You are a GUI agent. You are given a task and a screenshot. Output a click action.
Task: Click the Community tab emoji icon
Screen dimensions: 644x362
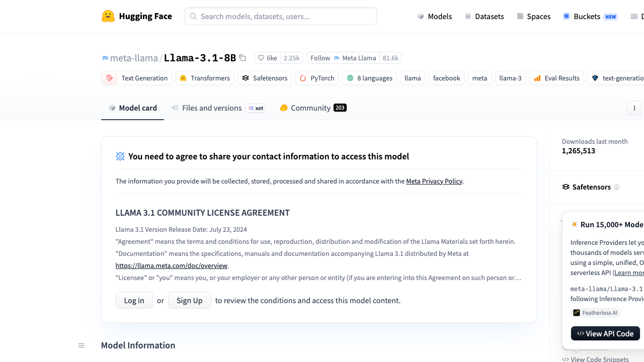(x=284, y=108)
